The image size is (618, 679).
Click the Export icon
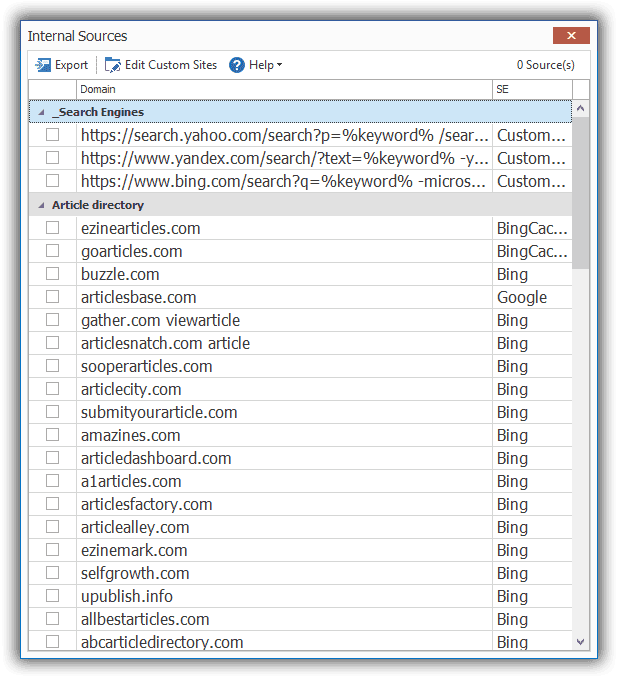click(x=43, y=65)
